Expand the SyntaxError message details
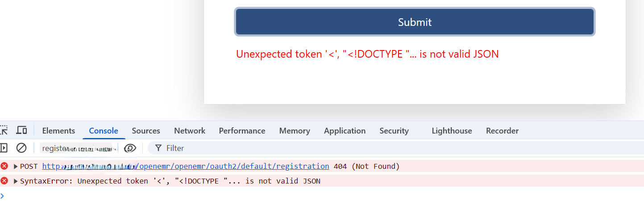 tap(16, 181)
